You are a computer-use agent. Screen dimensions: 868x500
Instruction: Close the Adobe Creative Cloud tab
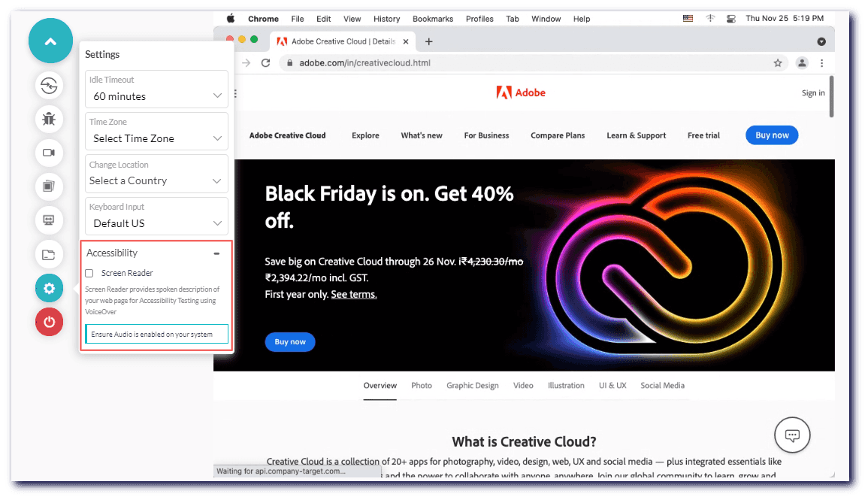[406, 41]
